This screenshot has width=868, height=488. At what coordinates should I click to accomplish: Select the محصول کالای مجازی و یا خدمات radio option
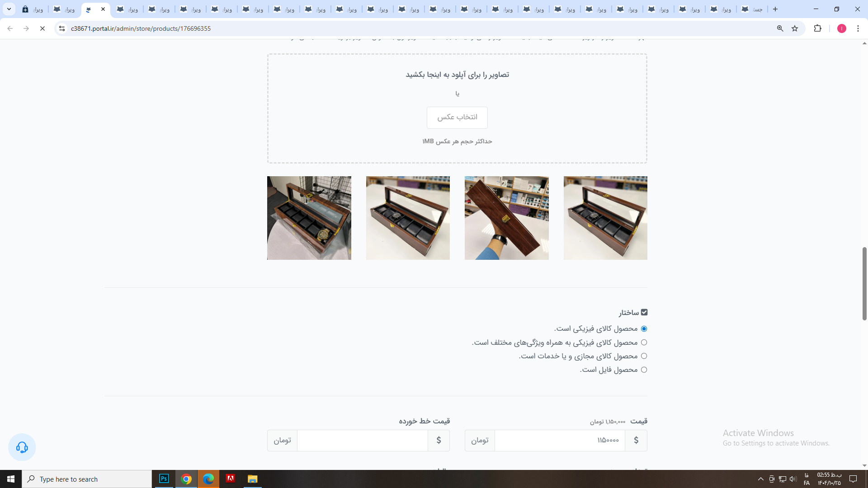click(x=644, y=356)
